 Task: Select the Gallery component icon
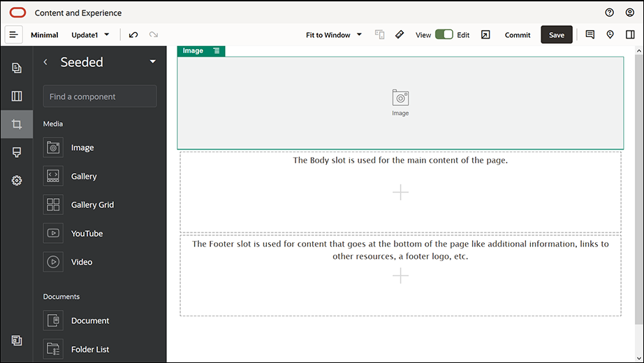point(53,176)
